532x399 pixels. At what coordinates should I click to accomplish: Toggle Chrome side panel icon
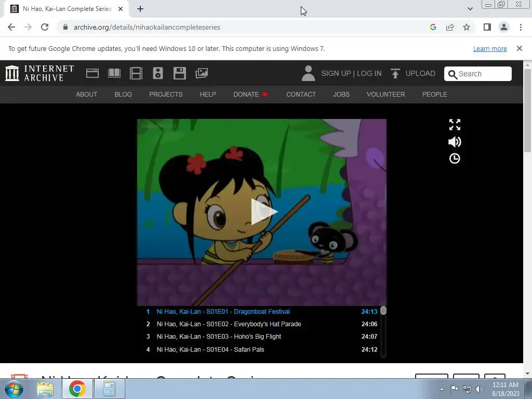coord(487,27)
